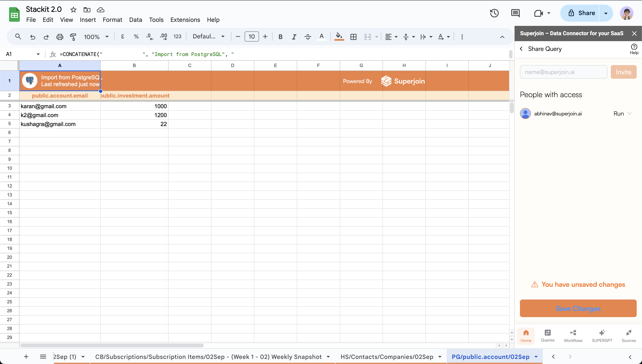Image resolution: width=642 pixels, height=364 pixels.
Task: Click the borders icon in toolbar
Action: point(353,37)
